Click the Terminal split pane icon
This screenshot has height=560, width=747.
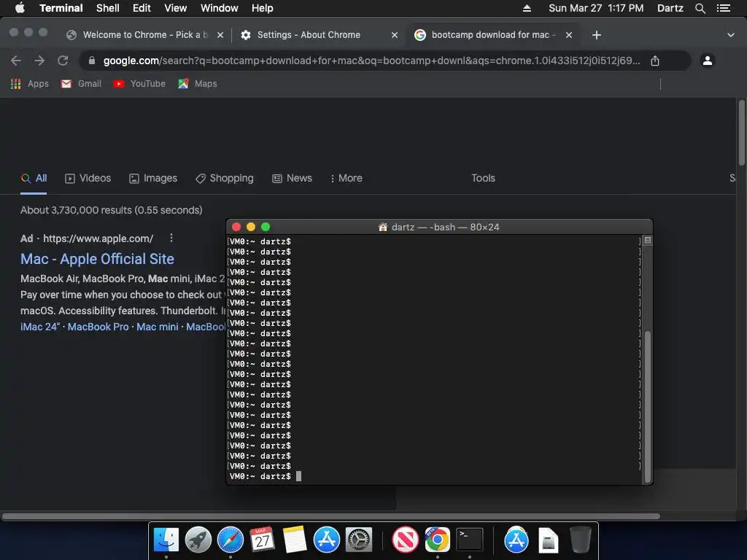click(648, 240)
